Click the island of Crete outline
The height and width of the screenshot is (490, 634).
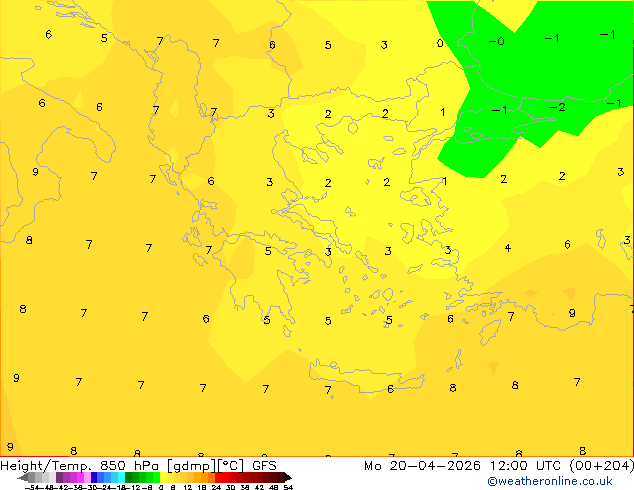tap(366, 376)
